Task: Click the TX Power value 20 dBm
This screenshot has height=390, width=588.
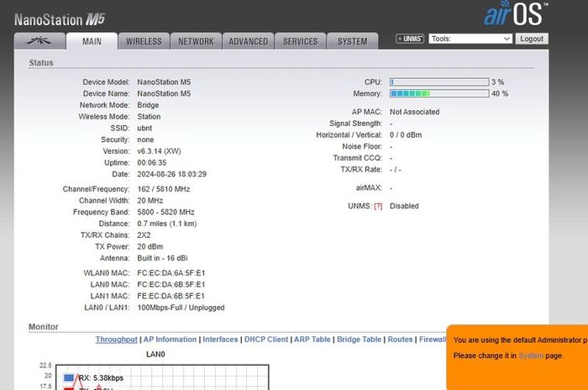Action: click(x=150, y=246)
